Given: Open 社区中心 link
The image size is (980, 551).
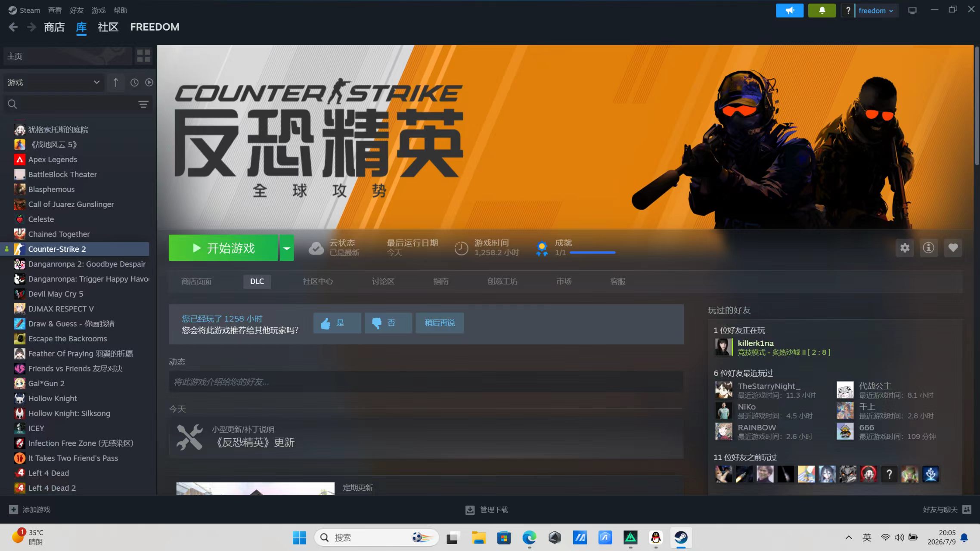Looking at the screenshot, I should coord(318,282).
